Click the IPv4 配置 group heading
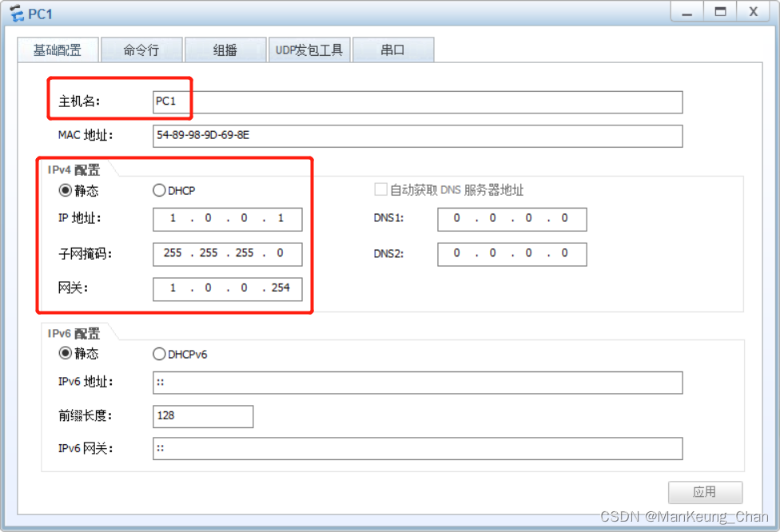 [x=74, y=170]
